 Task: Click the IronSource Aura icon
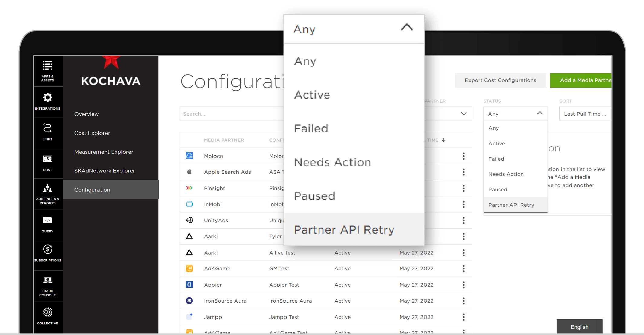click(189, 301)
